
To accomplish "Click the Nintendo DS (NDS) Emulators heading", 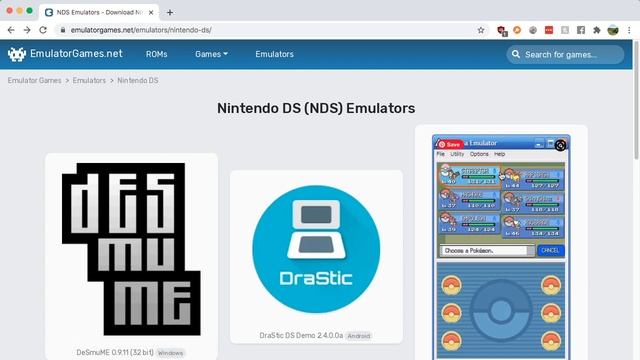I will 316,108.
